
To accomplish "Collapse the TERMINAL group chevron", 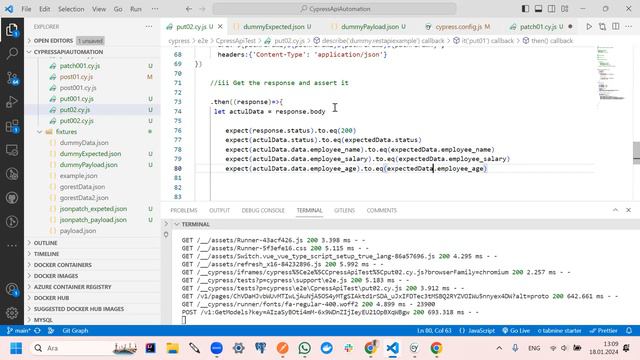I will (x=177, y=224).
